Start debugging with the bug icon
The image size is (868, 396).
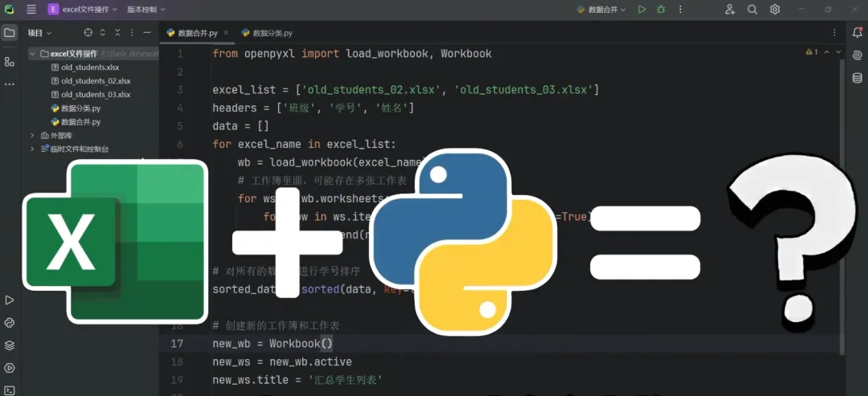coord(661,10)
